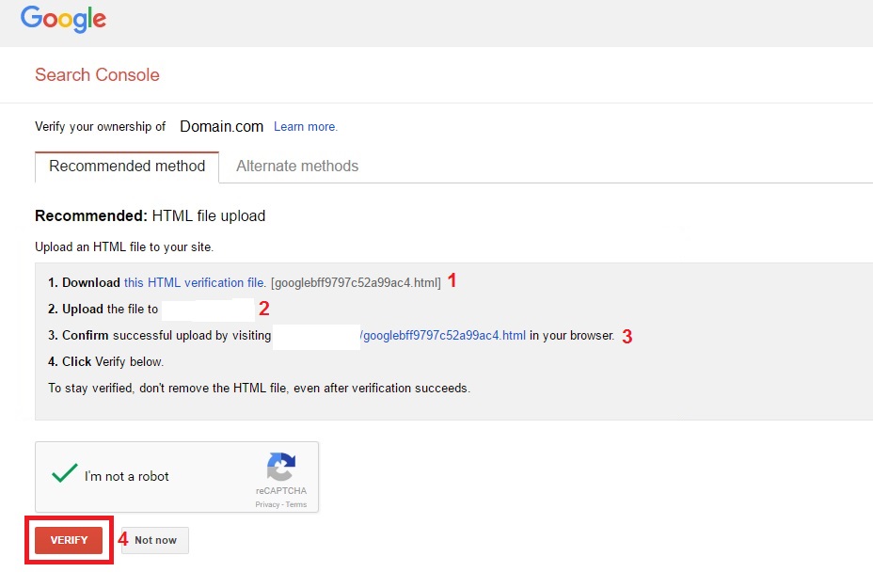Open the Learn more link

coord(305,127)
